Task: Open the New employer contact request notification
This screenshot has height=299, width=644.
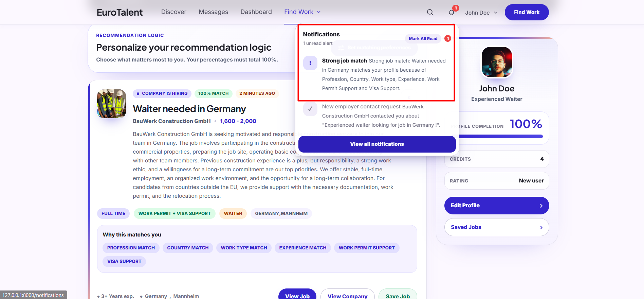Action: point(377,116)
